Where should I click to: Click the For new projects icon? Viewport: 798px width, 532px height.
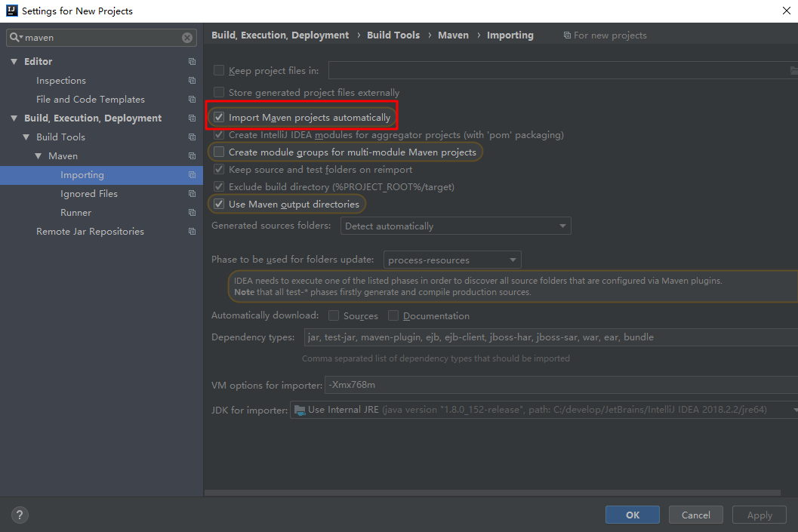(567, 35)
